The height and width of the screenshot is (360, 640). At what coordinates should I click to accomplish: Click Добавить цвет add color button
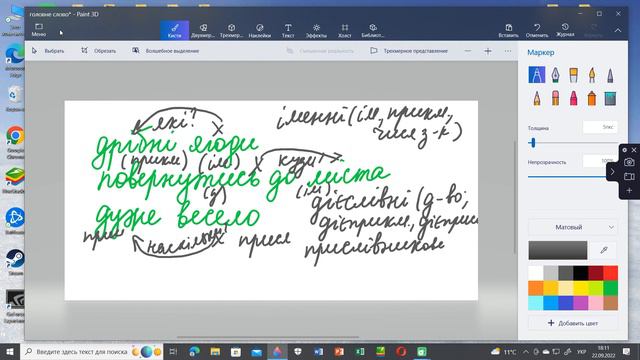(x=572, y=323)
